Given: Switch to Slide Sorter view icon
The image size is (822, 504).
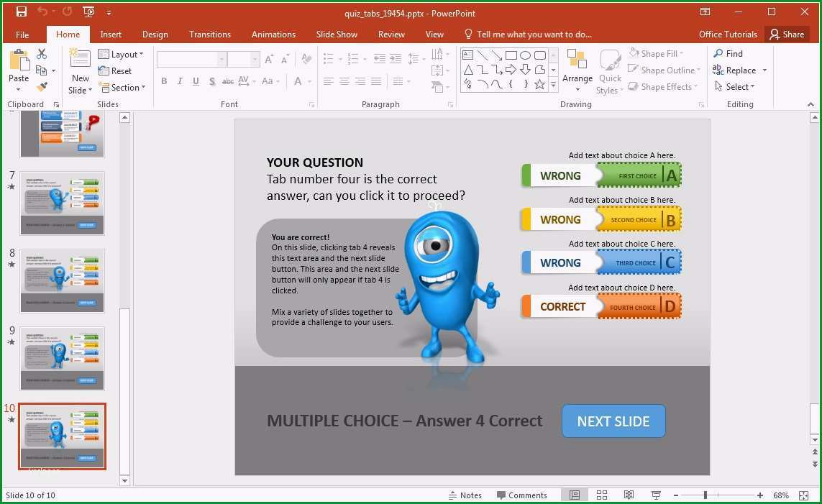Looking at the screenshot, I should (x=602, y=495).
